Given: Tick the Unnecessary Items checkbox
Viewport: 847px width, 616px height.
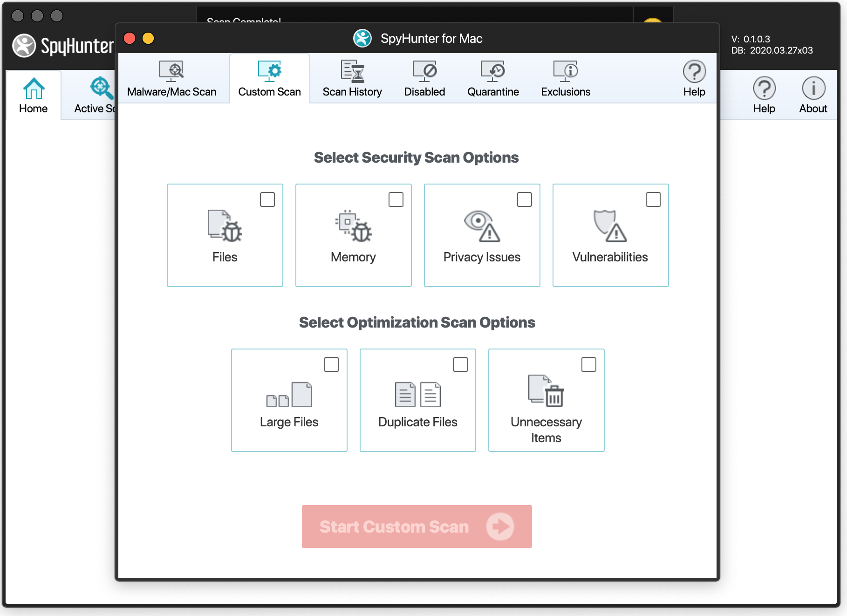Looking at the screenshot, I should pyautogui.click(x=589, y=364).
